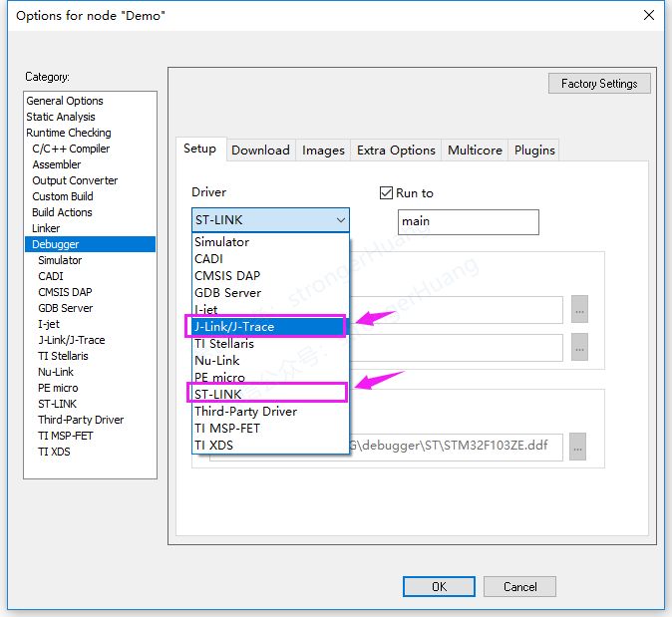This screenshot has width=672, height=617.
Task: Choose TI XDS in the driver dropdown list
Action: pyautogui.click(x=270, y=446)
